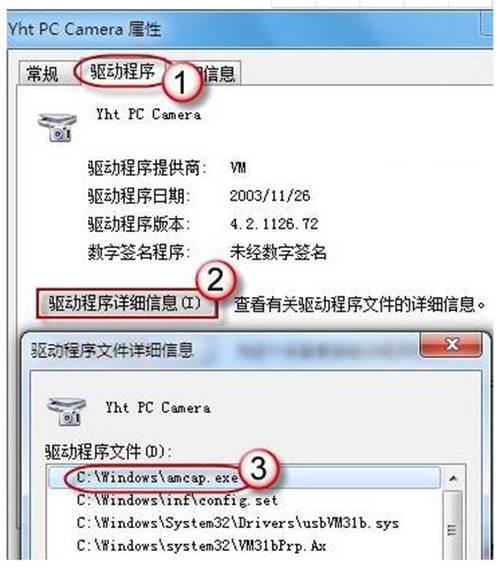Click the red circled number 1 marker
This screenshot has height=572, width=500.
(181, 82)
